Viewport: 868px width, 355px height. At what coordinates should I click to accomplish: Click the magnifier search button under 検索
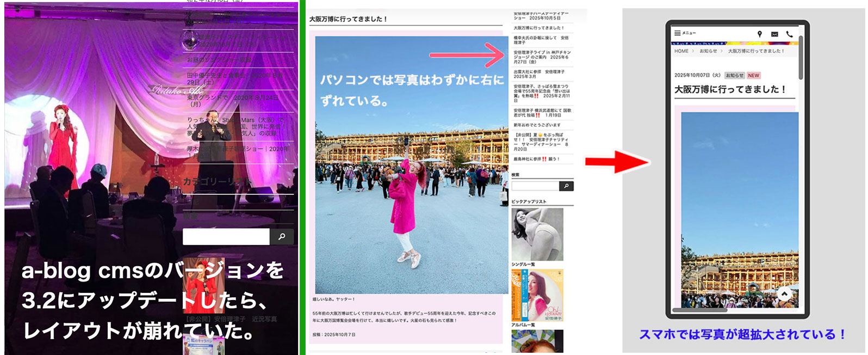pyautogui.click(x=566, y=186)
